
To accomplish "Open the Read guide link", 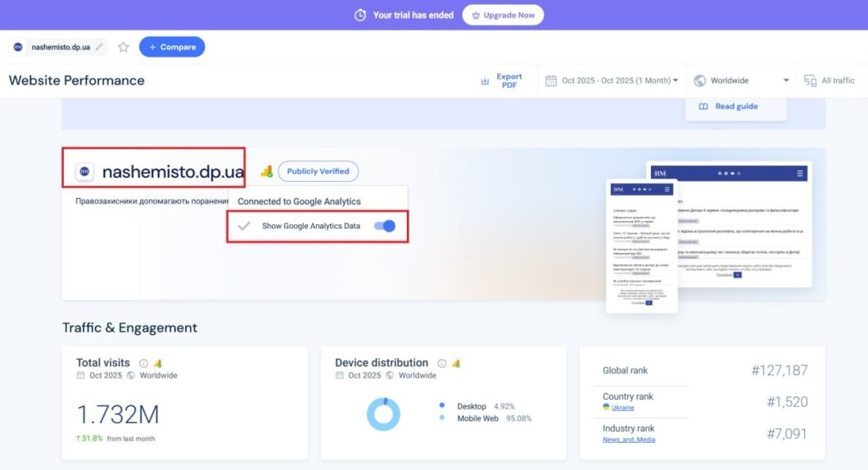I will point(728,106).
